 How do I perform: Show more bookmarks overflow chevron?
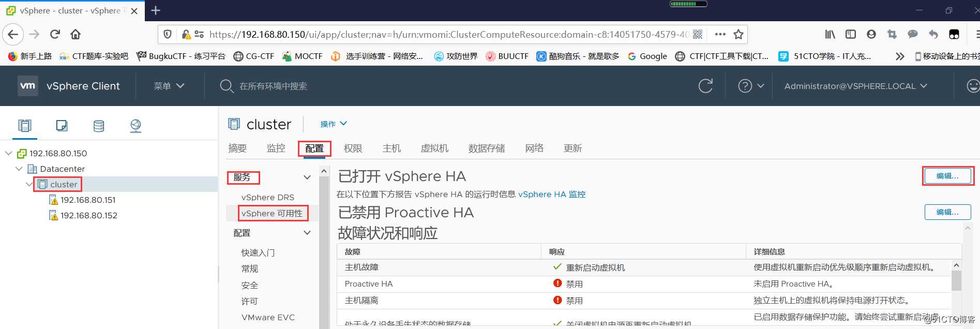[900, 56]
